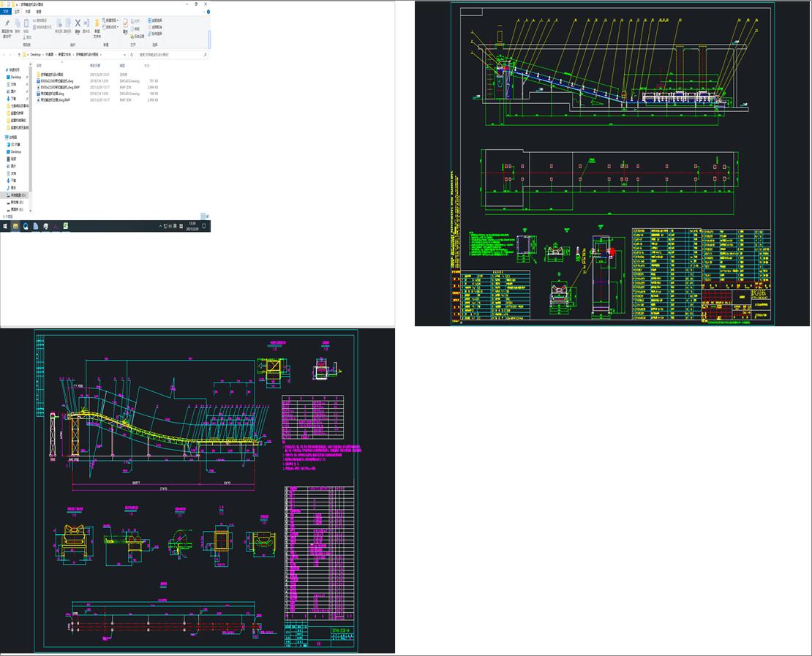Open the notification center icon in taskbar
The width and height of the screenshot is (812, 656).
pyautogui.click(x=204, y=226)
